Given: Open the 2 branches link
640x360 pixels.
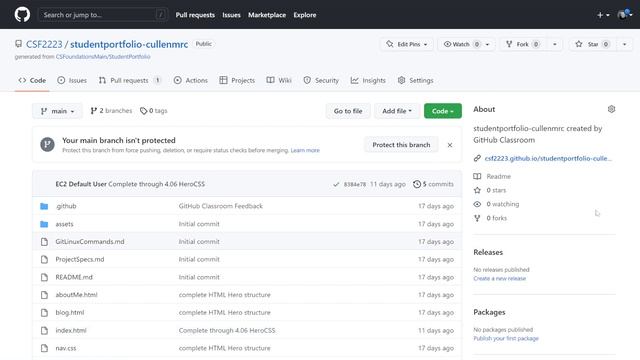Looking at the screenshot, I should point(111,111).
